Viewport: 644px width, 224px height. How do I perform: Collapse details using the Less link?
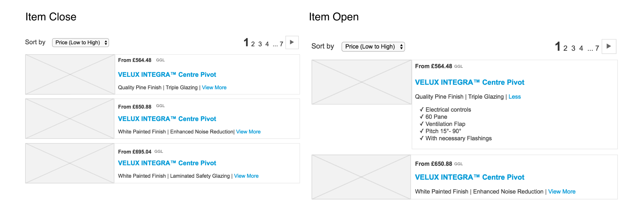[514, 97]
